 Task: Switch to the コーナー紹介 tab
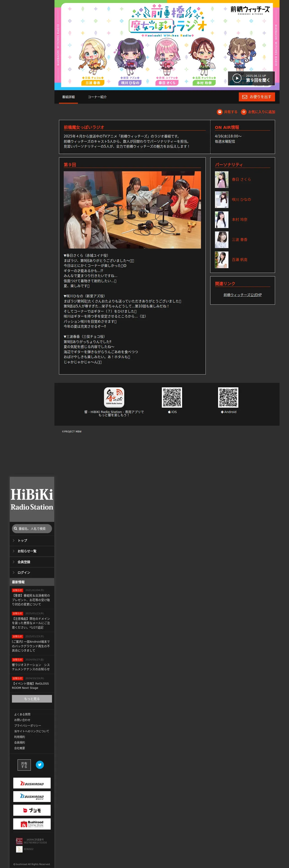(97, 97)
